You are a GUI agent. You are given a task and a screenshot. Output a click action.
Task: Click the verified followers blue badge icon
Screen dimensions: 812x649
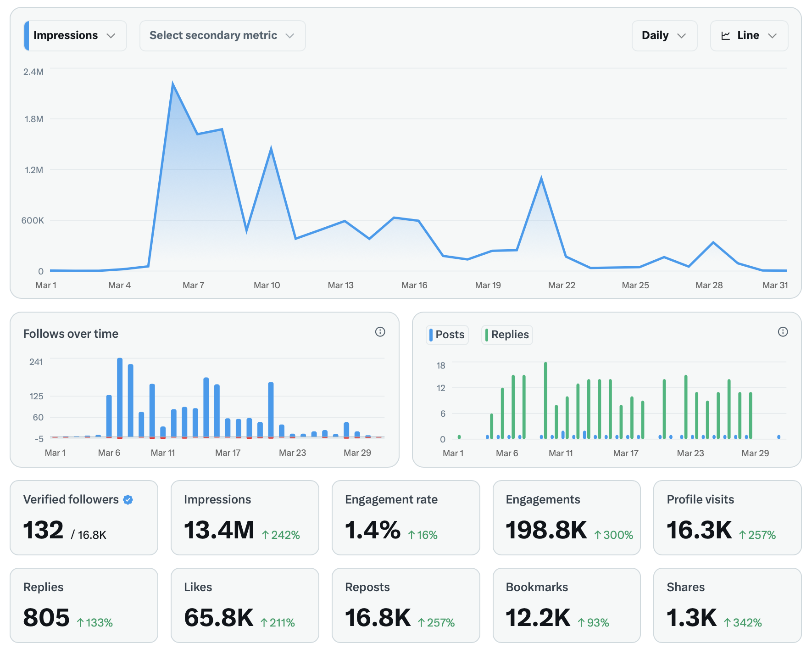click(128, 500)
